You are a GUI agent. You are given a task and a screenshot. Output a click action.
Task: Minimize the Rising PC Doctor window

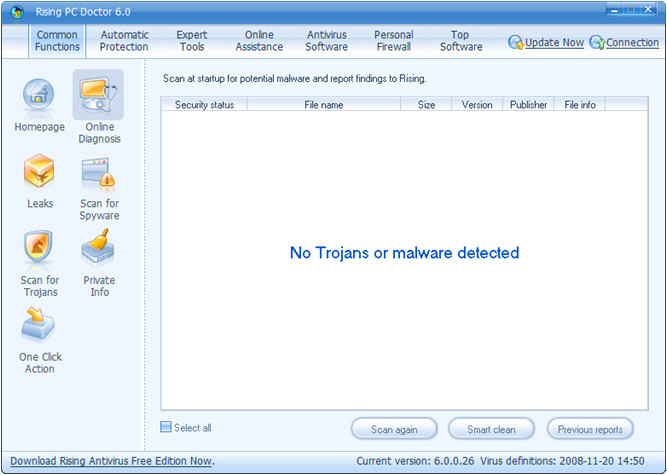614,9
